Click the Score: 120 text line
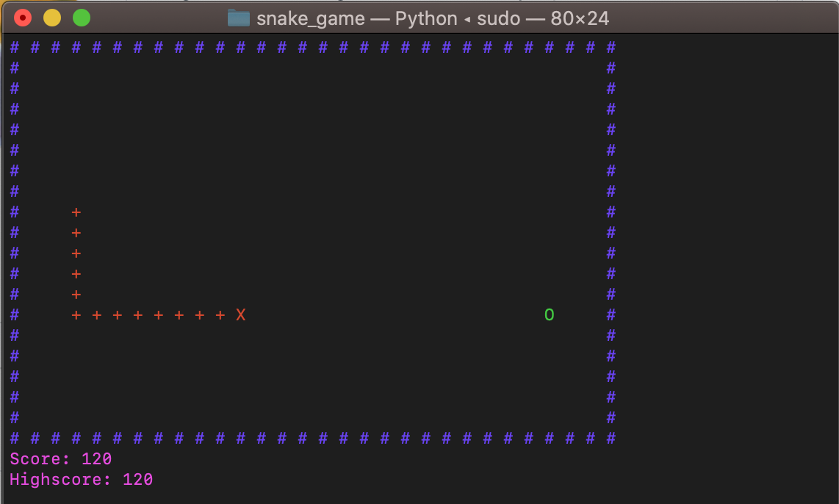Viewport: 839px width, 504px height. (61, 459)
